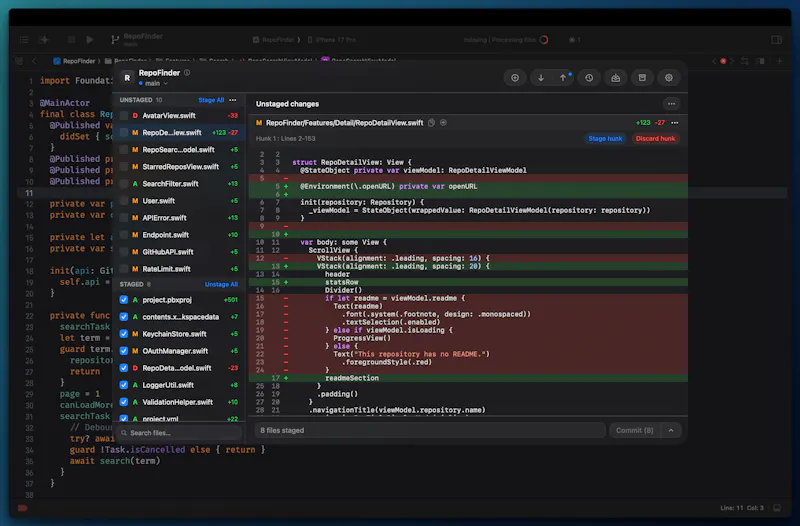Click the Stage hunk button
Viewport: 800px width, 526px height.
click(x=605, y=138)
